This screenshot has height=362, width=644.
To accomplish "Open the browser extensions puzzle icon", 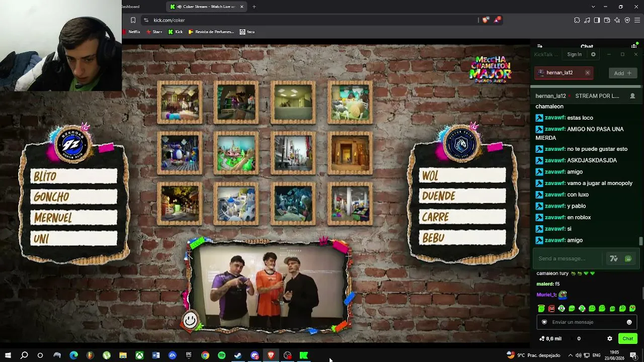I will click(577, 20).
